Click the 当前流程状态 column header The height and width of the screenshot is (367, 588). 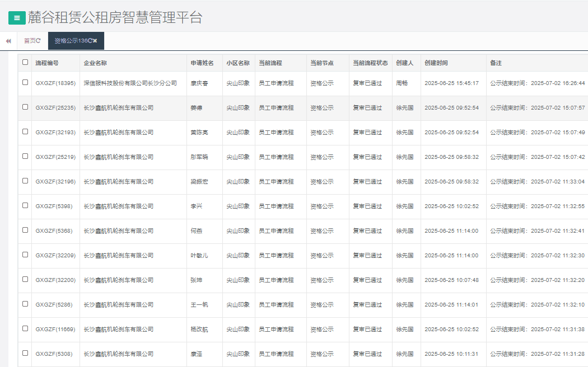pyautogui.click(x=370, y=63)
